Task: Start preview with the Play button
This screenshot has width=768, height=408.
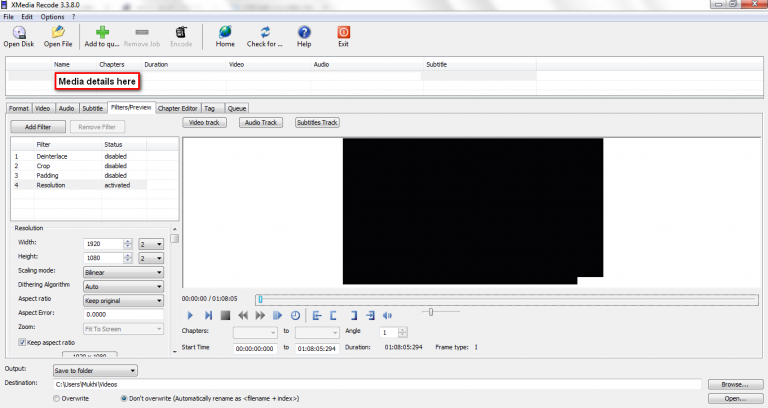Action: tap(191, 315)
